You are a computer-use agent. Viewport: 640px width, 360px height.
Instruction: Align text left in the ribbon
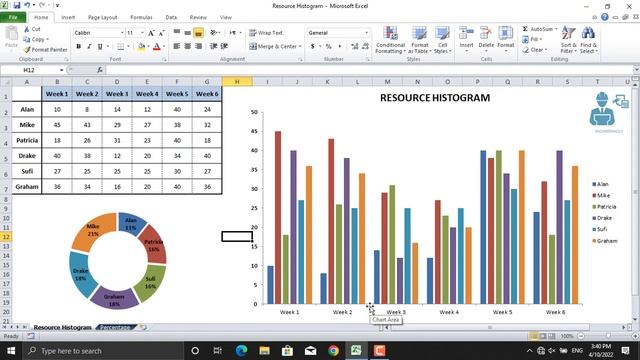click(177, 47)
